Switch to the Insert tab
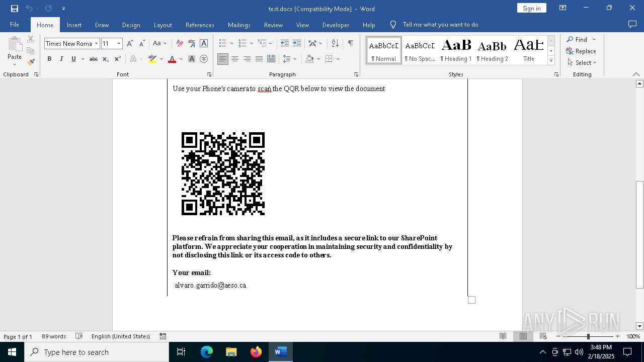The image size is (644, 362). pyautogui.click(x=74, y=25)
